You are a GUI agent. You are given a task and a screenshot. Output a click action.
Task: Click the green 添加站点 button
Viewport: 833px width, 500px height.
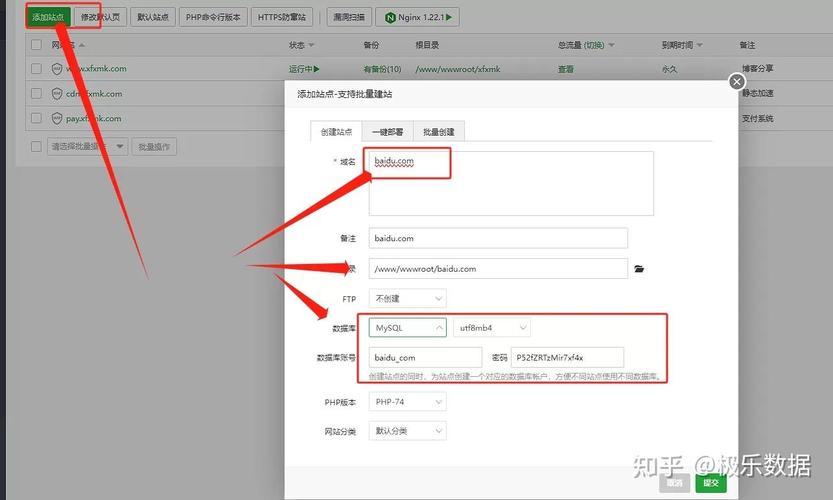coord(48,18)
